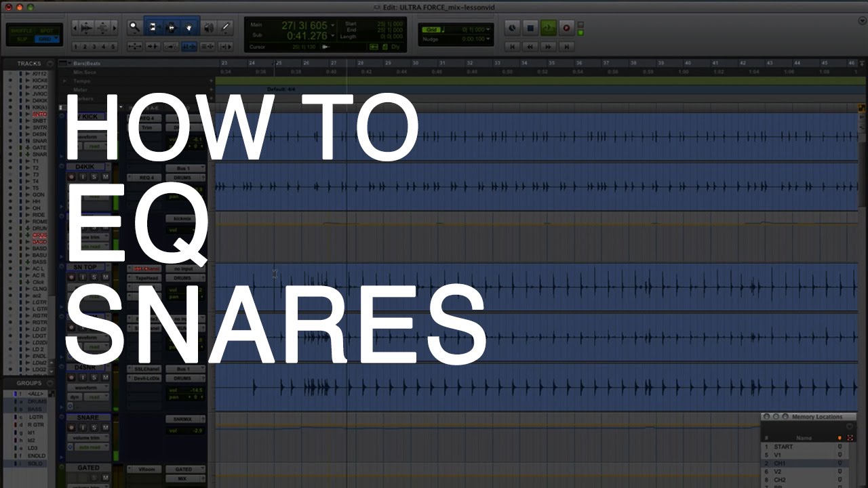The width and height of the screenshot is (868, 488).
Task: Toggle the blue highlighted link selection button
Action: [189, 47]
